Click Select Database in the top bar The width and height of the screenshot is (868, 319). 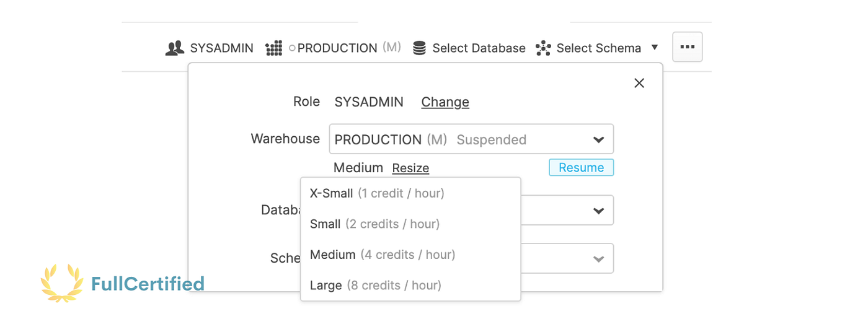[479, 48]
